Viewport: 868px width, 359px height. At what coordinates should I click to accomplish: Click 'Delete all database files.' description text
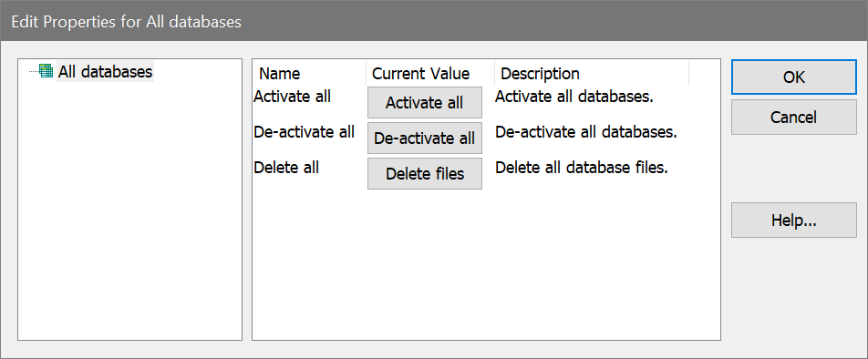pos(582,168)
